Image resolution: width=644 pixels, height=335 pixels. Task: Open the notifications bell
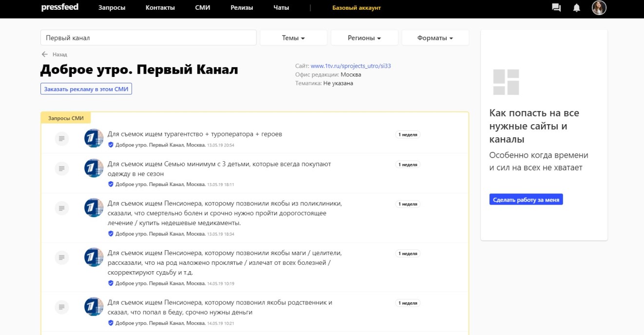coord(576,8)
